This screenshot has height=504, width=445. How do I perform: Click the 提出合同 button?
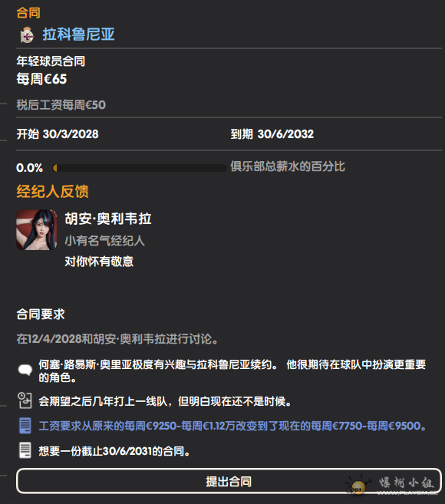click(x=229, y=481)
